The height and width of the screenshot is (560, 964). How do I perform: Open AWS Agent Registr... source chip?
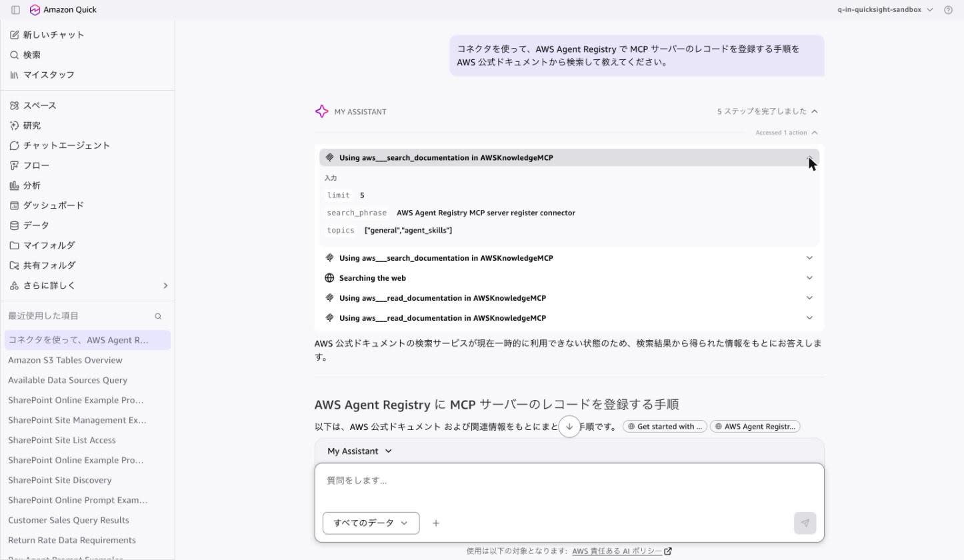pos(755,427)
